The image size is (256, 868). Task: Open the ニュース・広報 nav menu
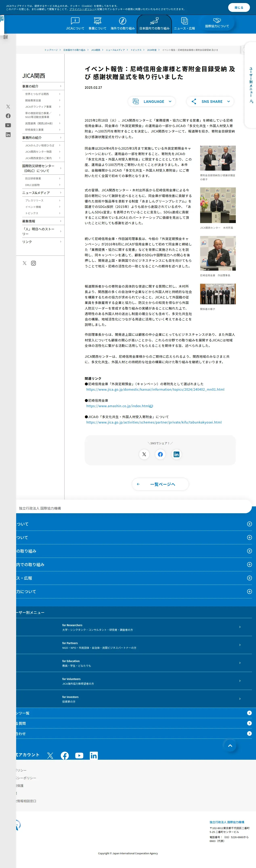click(184, 24)
